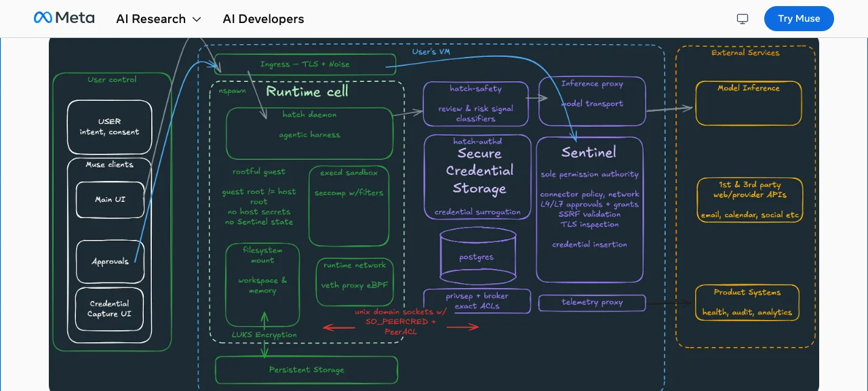Click the 'sole permission authority' text
The image size is (868, 391).
[x=589, y=175]
